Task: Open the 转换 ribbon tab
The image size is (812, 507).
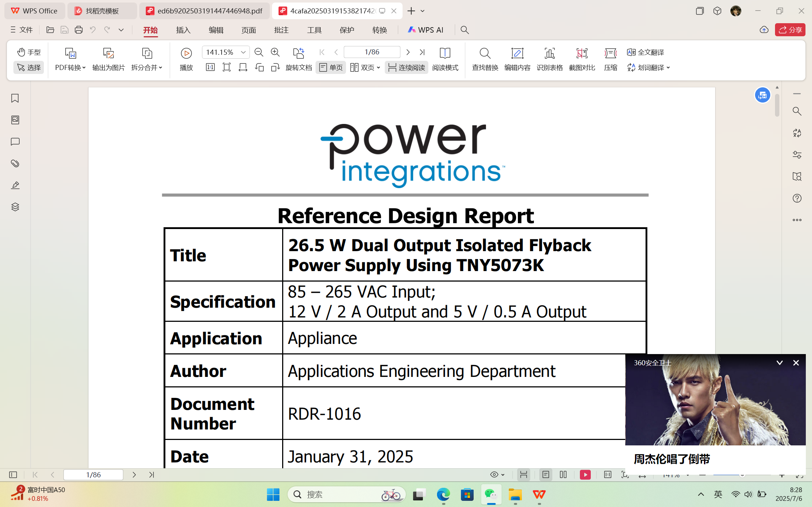Action: [x=380, y=30]
